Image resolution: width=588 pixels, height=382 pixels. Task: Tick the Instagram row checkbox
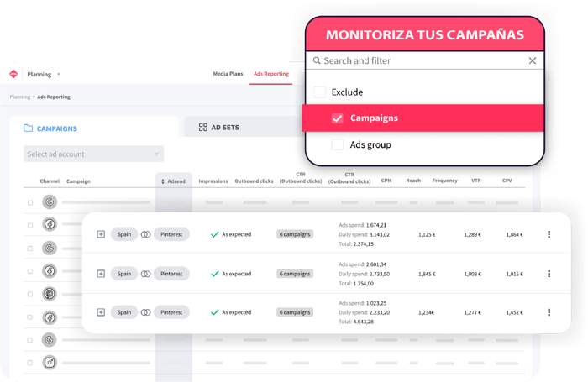[x=30, y=363]
